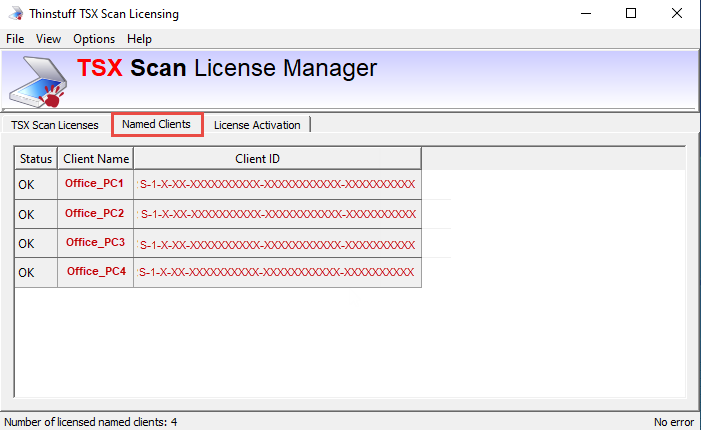The width and height of the screenshot is (701, 430).
Task: Click the Client ID of Office_PC2
Action: click(278, 214)
